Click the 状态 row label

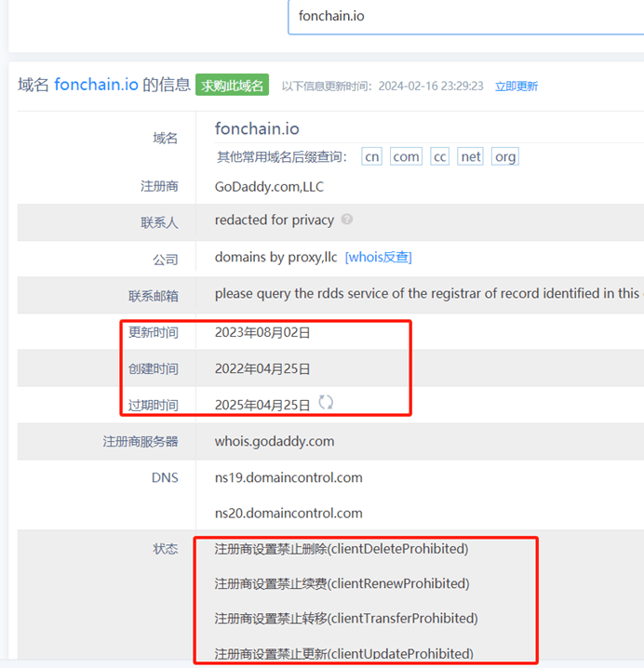tap(166, 549)
